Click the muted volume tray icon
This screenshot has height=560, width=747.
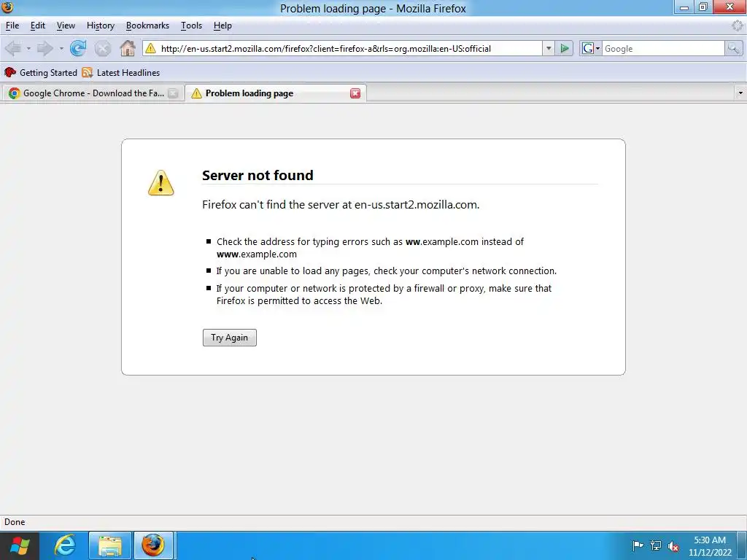pyautogui.click(x=673, y=546)
